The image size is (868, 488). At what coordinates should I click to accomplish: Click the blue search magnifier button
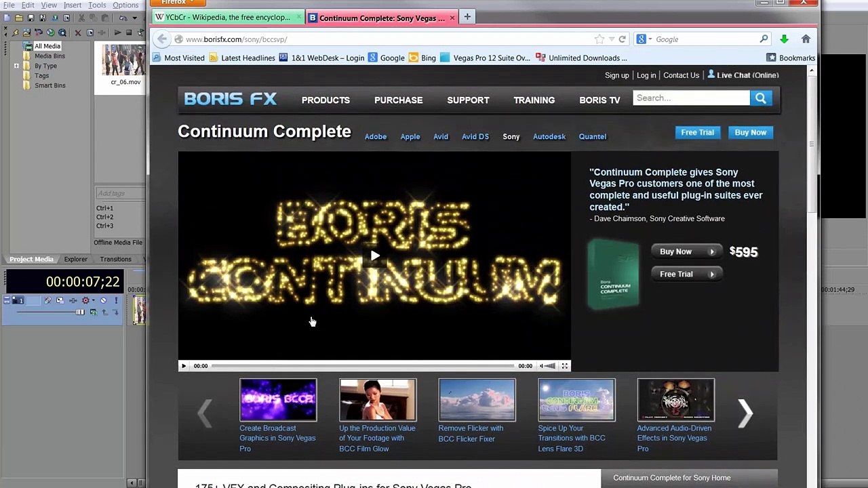(x=761, y=98)
